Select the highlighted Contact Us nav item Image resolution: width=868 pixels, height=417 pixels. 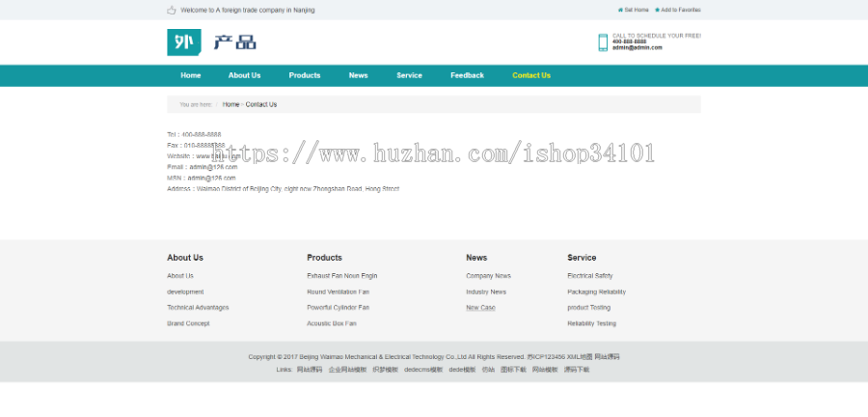point(531,75)
